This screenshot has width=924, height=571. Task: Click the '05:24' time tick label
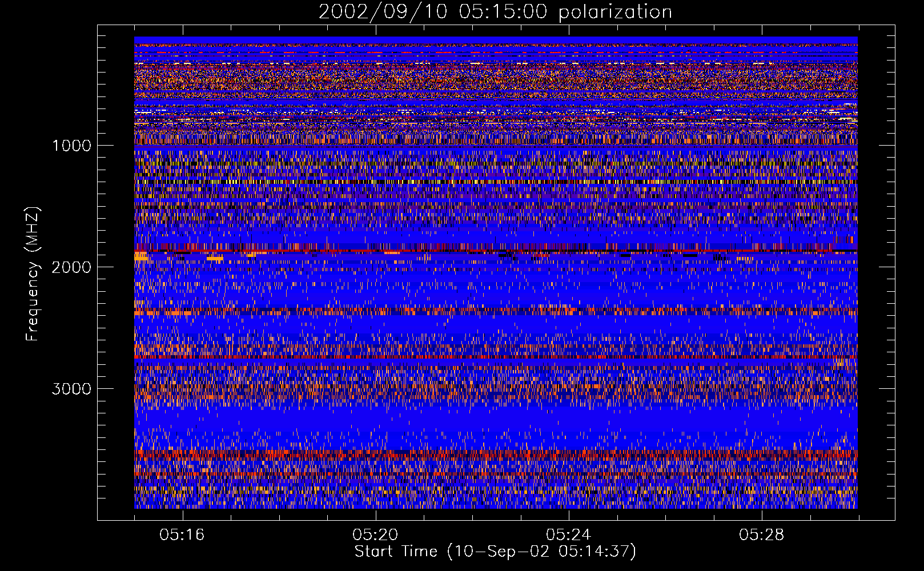[x=568, y=535]
